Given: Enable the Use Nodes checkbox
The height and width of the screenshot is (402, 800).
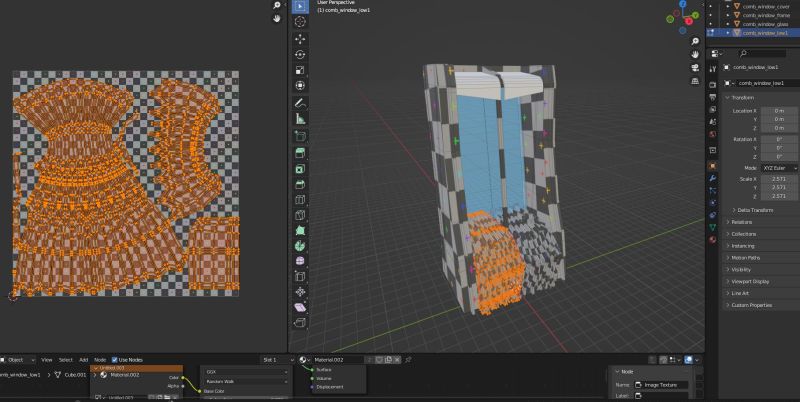Looking at the screenshot, I should coord(114,360).
